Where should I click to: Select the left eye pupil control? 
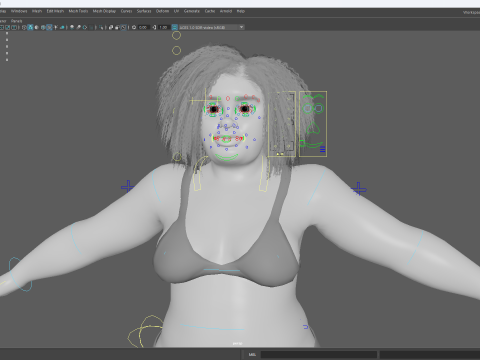pyautogui.click(x=214, y=109)
